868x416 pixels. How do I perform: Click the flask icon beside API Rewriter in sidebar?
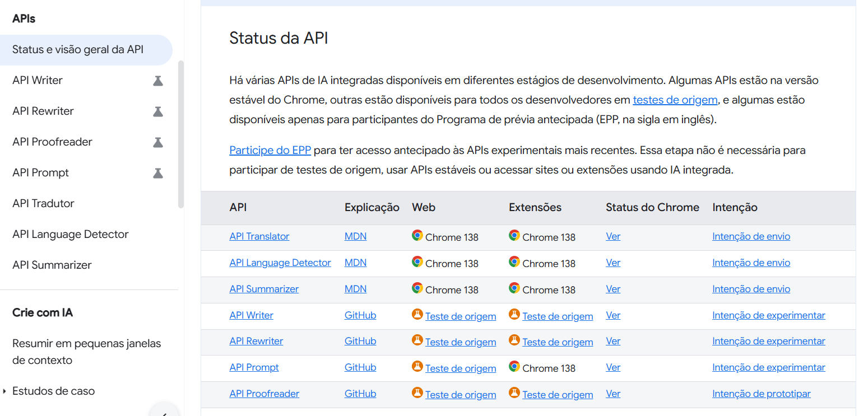click(x=158, y=111)
